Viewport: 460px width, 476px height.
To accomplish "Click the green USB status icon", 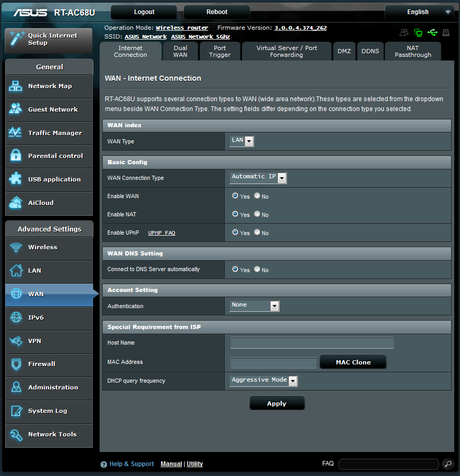I will point(432,32).
